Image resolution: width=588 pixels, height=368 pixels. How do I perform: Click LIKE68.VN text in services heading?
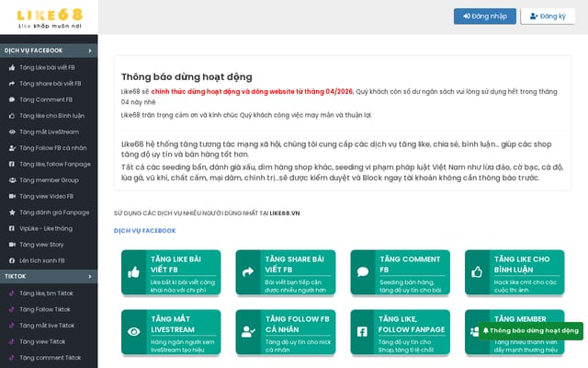point(285,213)
